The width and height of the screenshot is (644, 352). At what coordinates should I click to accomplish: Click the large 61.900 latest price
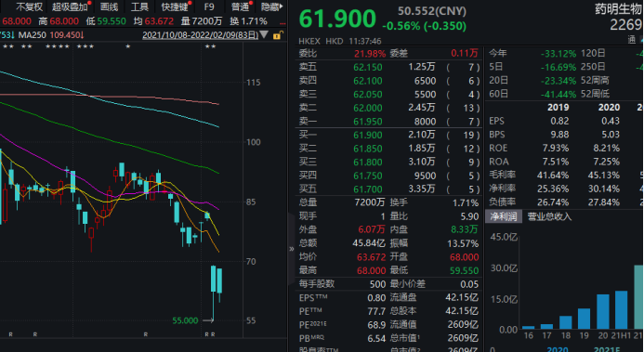pos(337,19)
